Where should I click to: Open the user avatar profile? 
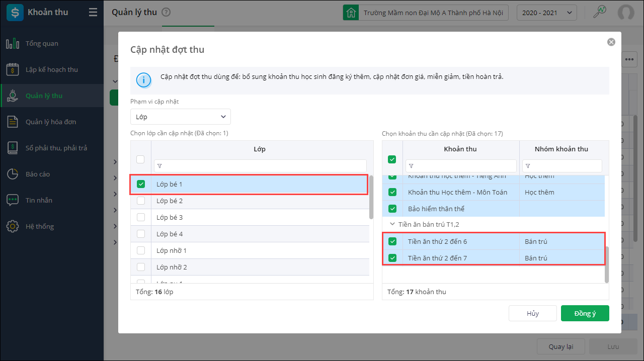point(626,13)
